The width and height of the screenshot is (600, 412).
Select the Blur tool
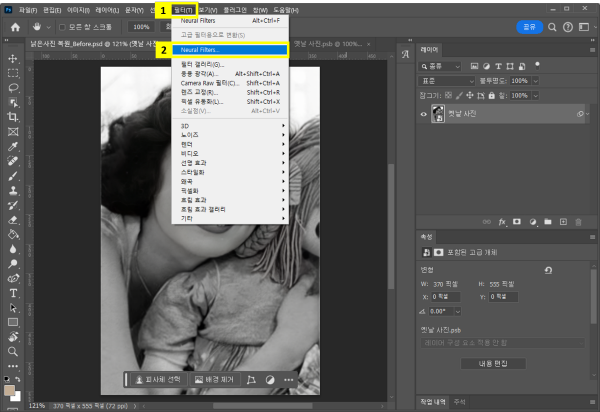13,249
